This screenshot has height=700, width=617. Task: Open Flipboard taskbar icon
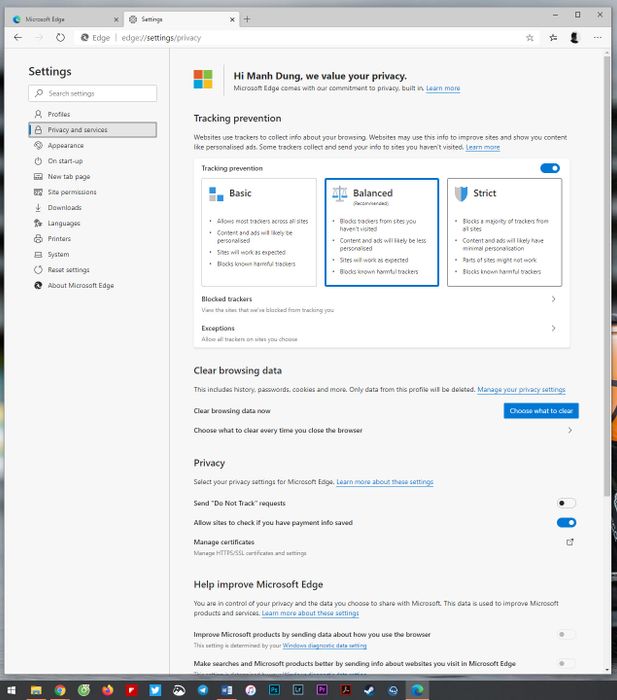point(131,691)
